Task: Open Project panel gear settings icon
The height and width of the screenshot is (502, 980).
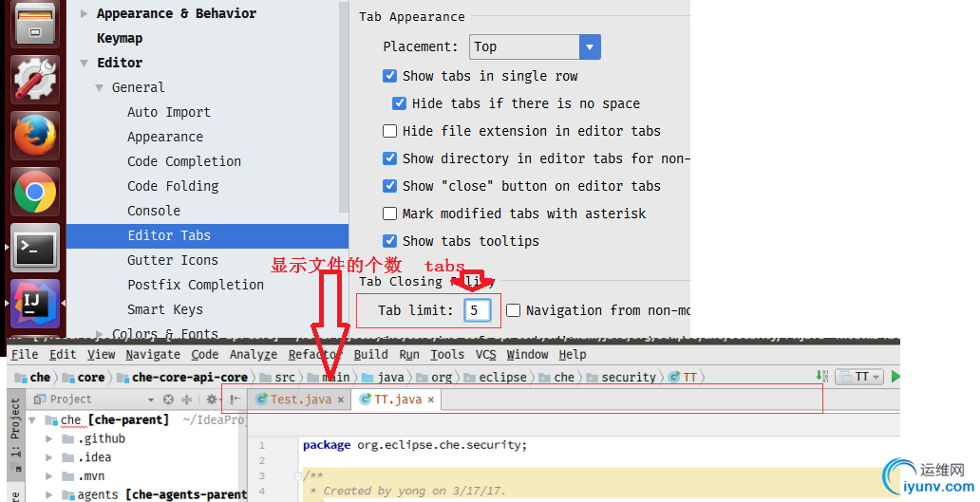Action: (212, 399)
